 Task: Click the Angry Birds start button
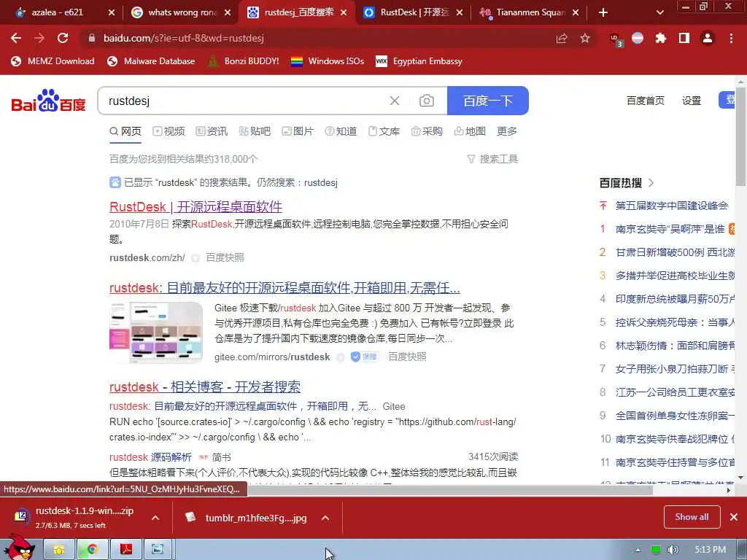[x=20, y=547]
